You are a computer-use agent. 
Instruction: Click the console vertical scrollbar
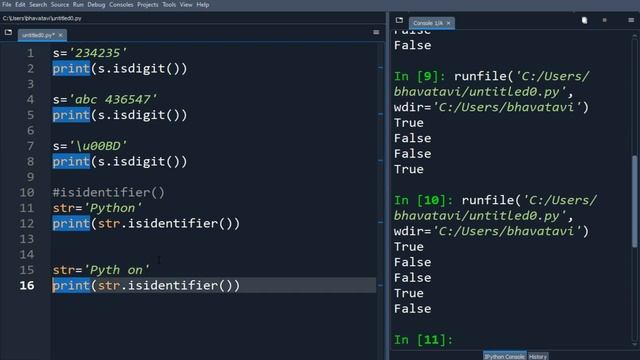pos(634,201)
